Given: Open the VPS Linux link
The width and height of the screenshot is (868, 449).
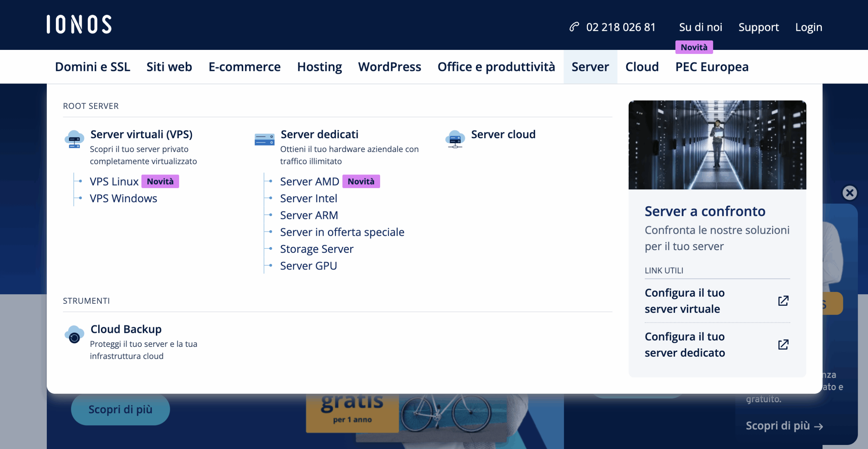Looking at the screenshot, I should click(114, 182).
